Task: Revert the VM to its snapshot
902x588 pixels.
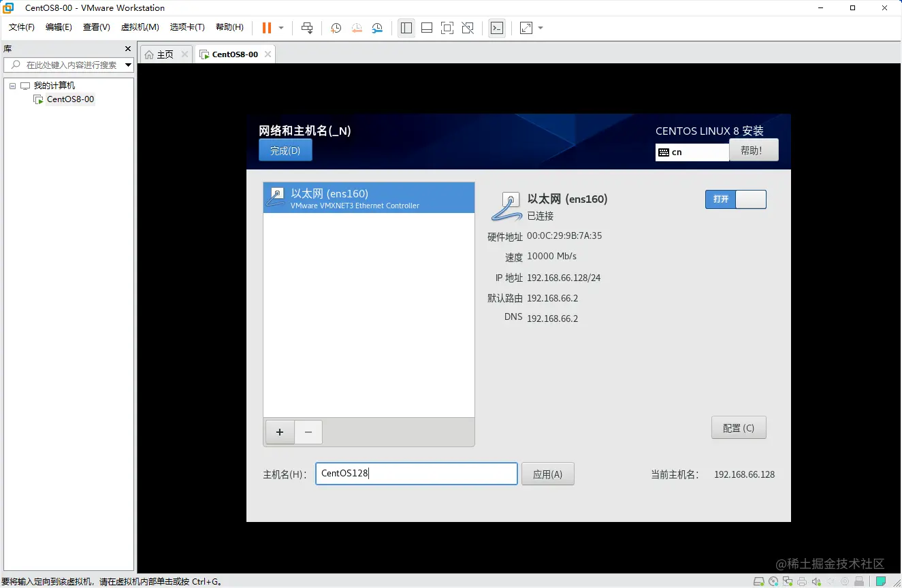Action: (357, 28)
